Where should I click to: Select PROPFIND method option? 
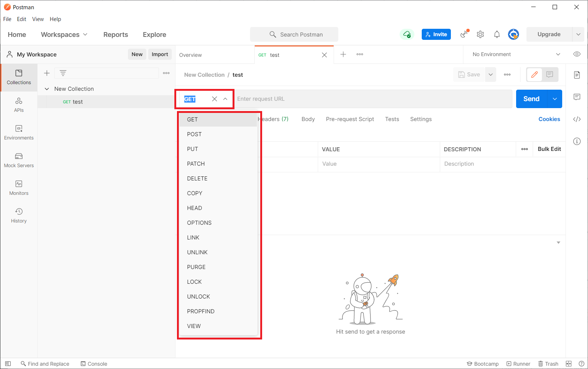(218, 311)
